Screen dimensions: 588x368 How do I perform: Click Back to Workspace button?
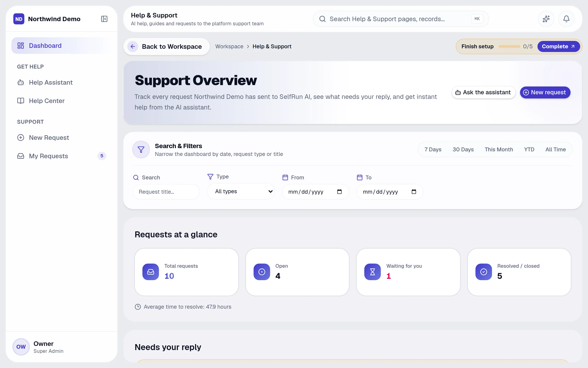click(x=167, y=46)
